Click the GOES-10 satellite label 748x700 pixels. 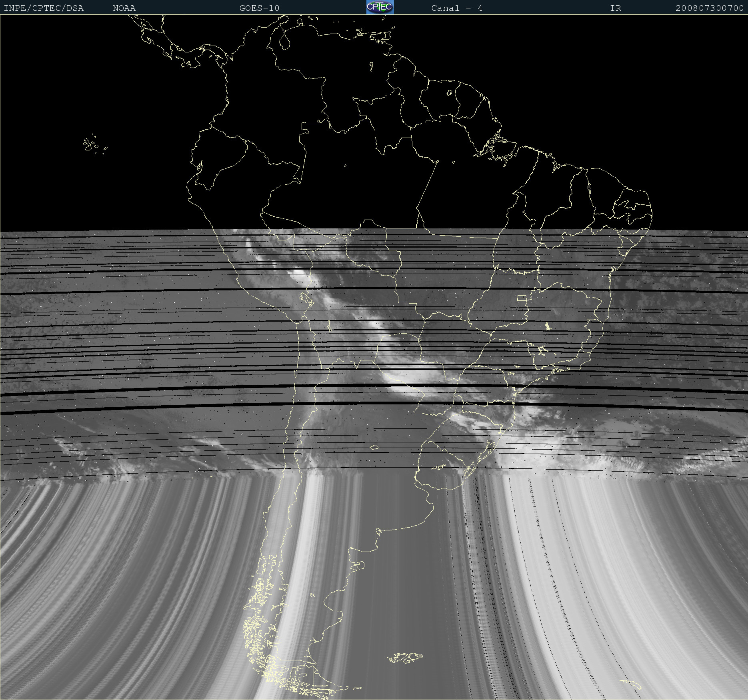point(259,8)
